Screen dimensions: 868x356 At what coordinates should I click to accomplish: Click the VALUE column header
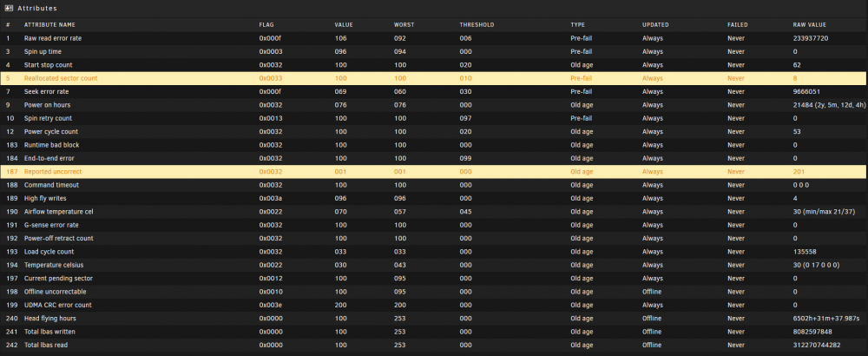pyautogui.click(x=344, y=25)
